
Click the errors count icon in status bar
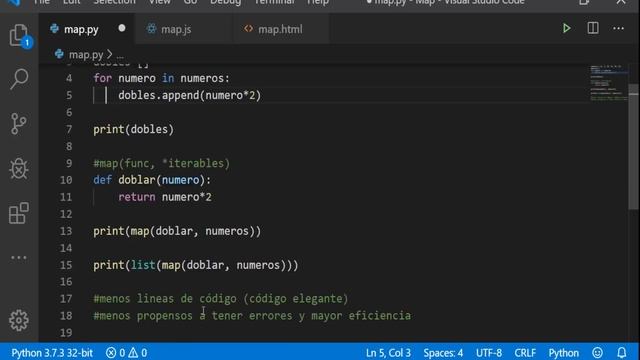coord(111,353)
